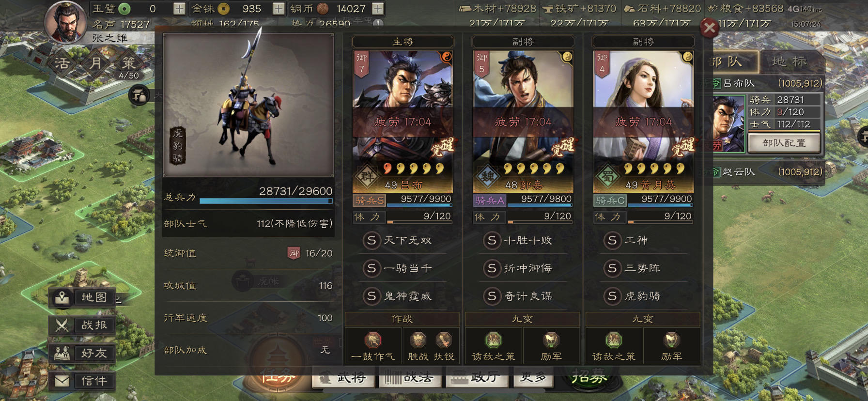Viewport: 868px width, 401px height.
Task: Open the 地图 map button
Action: pyautogui.click(x=82, y=297)
